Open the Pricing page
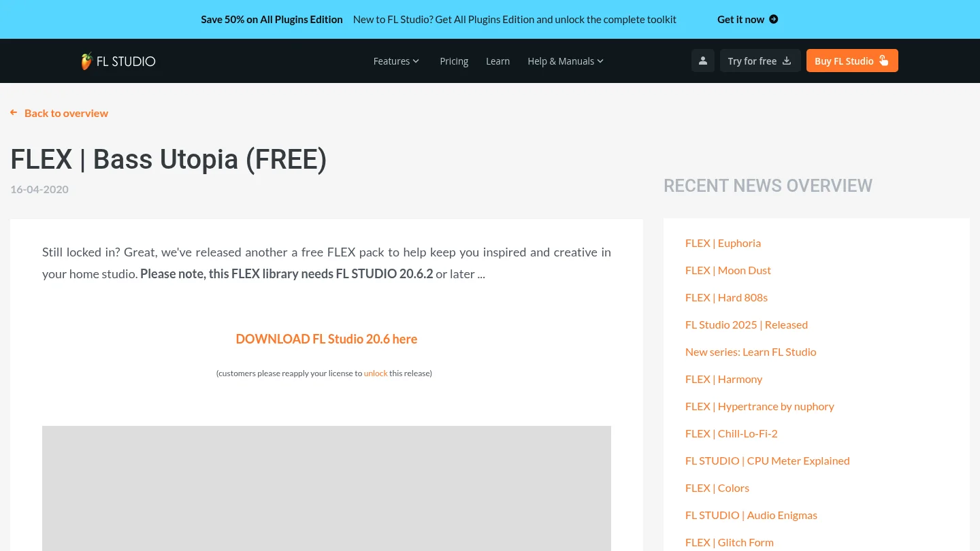 pyautogui.click(x=454, y=61)
